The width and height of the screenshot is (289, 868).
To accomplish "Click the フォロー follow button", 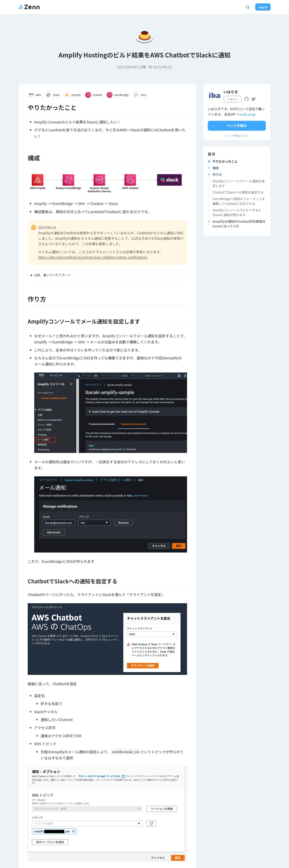I will coord(233,99).
